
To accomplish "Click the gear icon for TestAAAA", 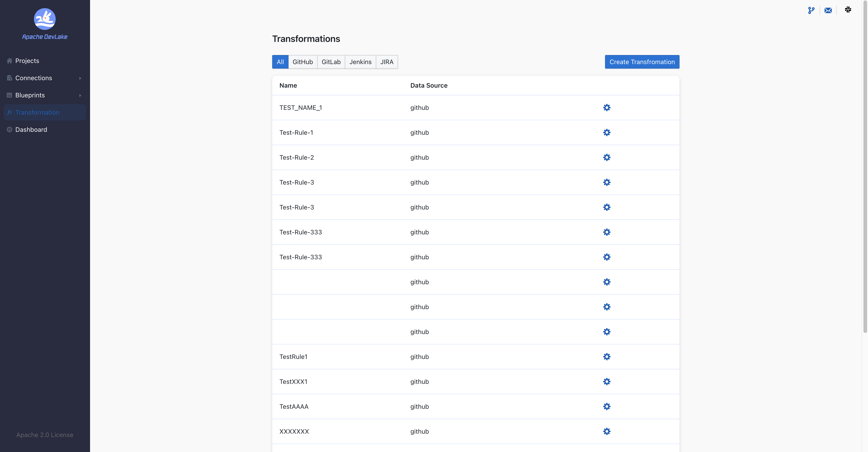I will (606, 406).
